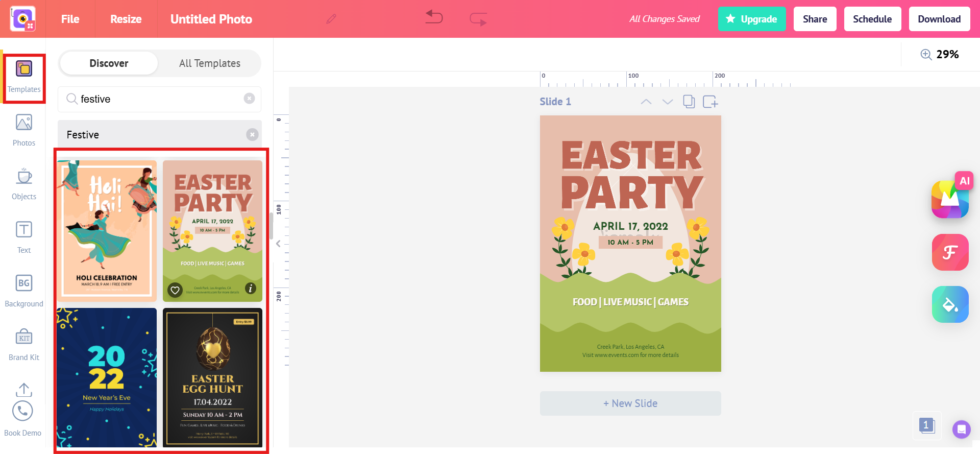Click the pencil icon to rename the design
Screen dimensions: 980x454
pos(331,19)
